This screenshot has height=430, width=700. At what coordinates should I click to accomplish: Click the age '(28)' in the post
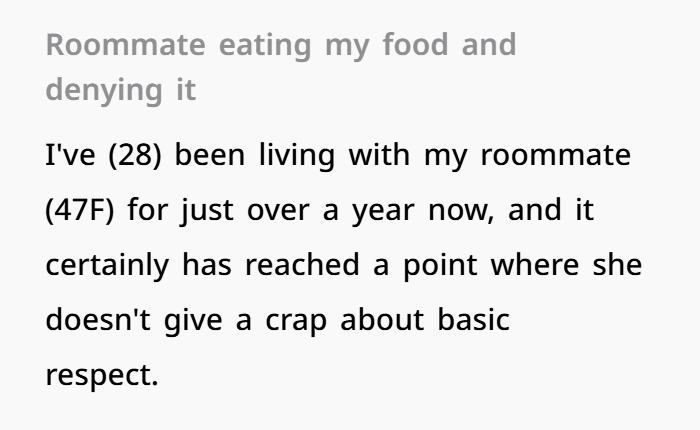pyautogui.click(x=135, y=155)
